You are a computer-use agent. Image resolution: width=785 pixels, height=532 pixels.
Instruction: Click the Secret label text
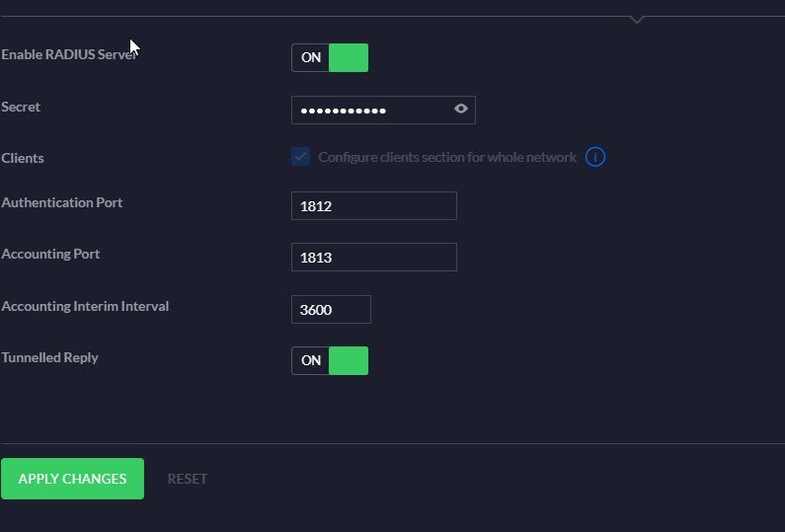[21, 107]
